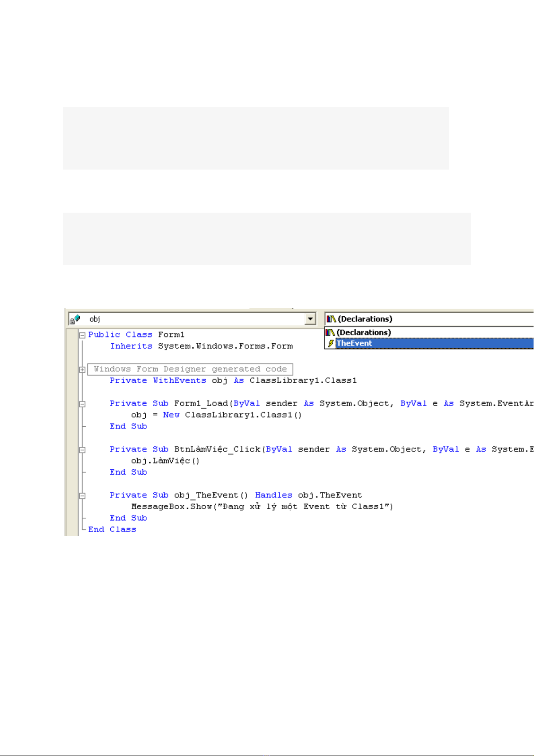
Task: Click the declarations icon in dropdown list entry
Action: coord(330,332)
